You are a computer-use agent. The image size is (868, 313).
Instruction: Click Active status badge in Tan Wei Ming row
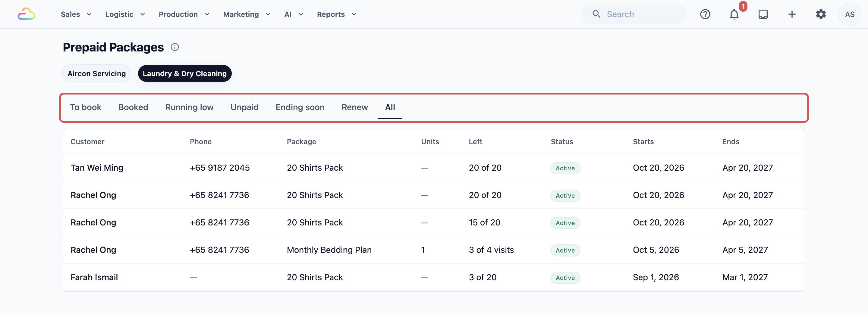tap(565, 168)
